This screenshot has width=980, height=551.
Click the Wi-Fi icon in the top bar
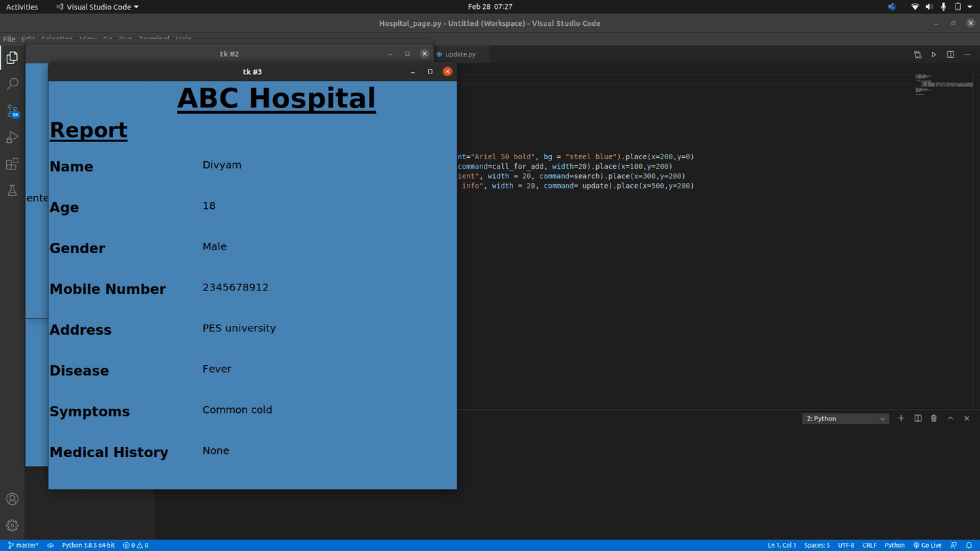point(915,7)
